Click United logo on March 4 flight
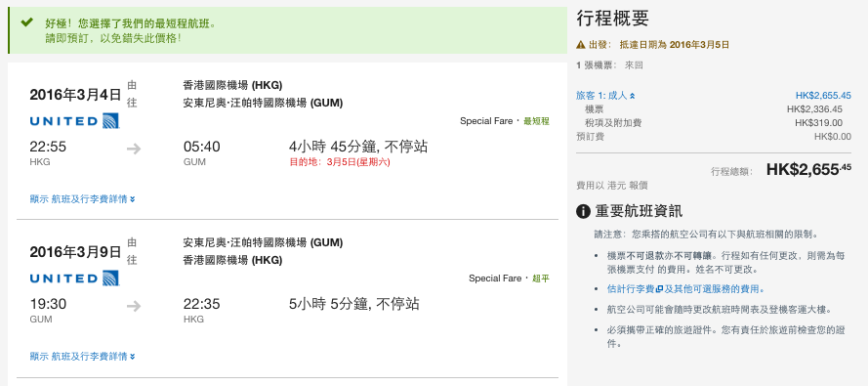The width and height of the screenshot is (868, 386). 74,121
